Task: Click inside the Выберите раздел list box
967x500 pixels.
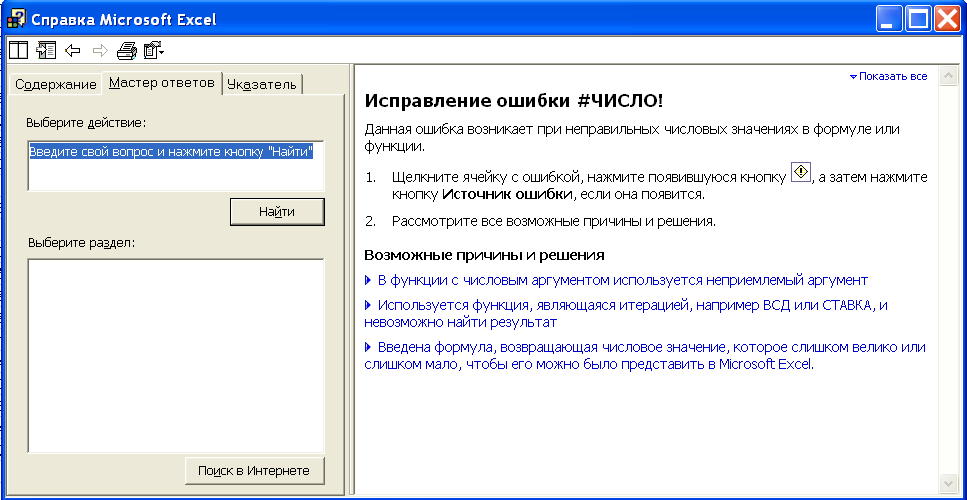Action: pyautogui.click(x=176, y=356)
